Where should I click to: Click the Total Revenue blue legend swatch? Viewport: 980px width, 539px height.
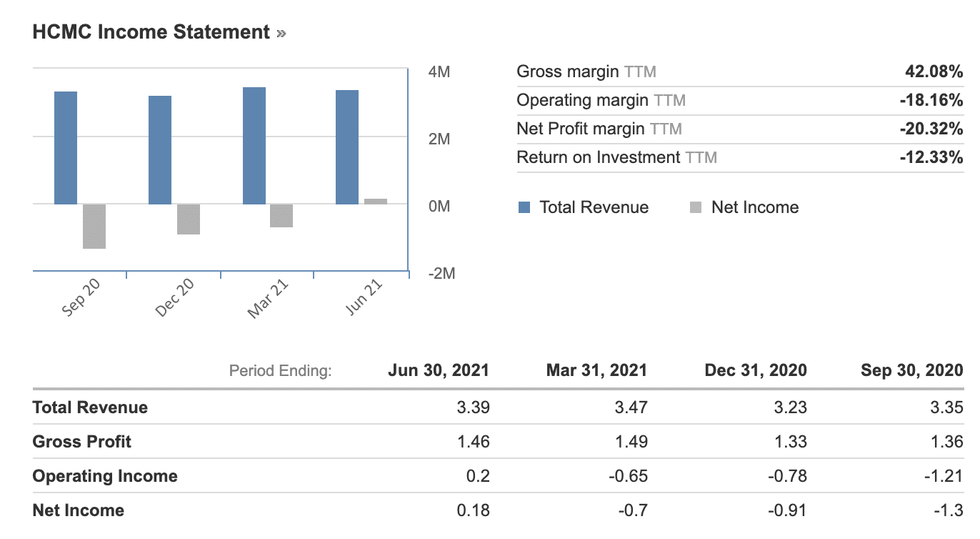coord(524,207)
